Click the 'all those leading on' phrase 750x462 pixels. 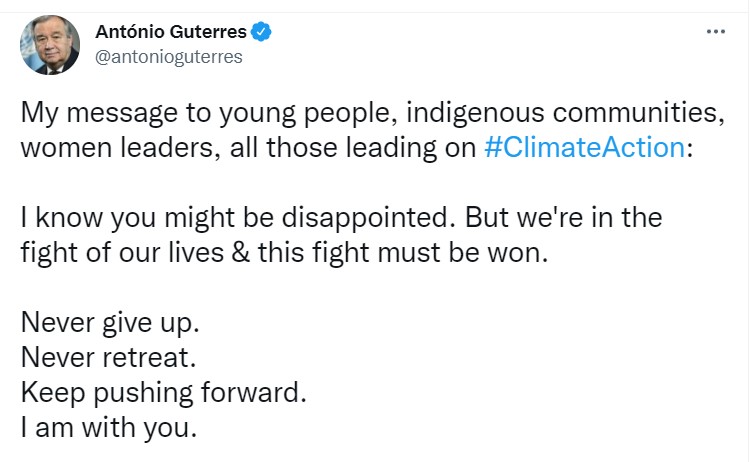[353, 147]
